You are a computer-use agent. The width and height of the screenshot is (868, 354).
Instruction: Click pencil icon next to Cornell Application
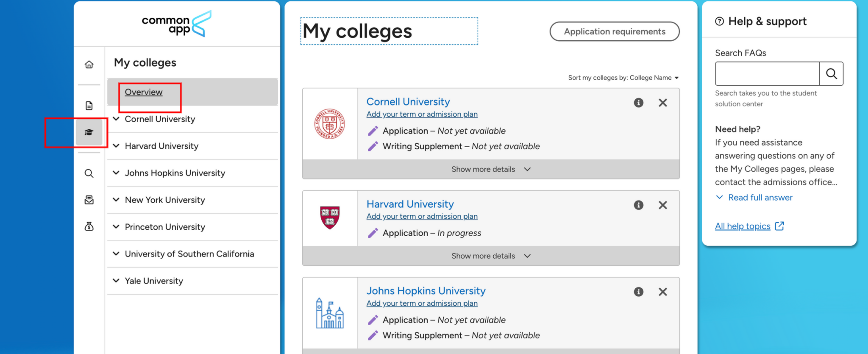pyautogui.click(x=373, y=131)
